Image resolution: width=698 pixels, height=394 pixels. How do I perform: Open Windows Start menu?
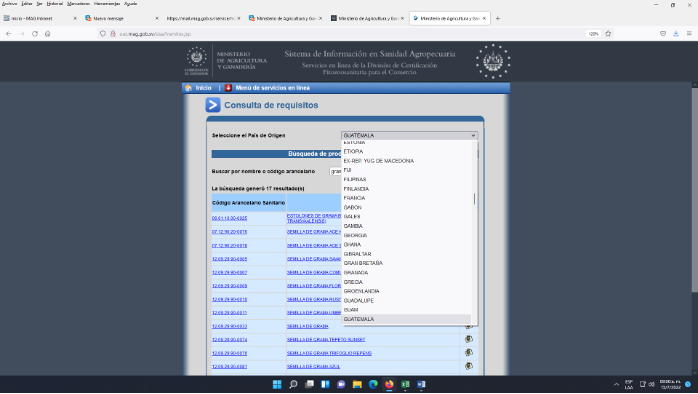tap(277, 384)
